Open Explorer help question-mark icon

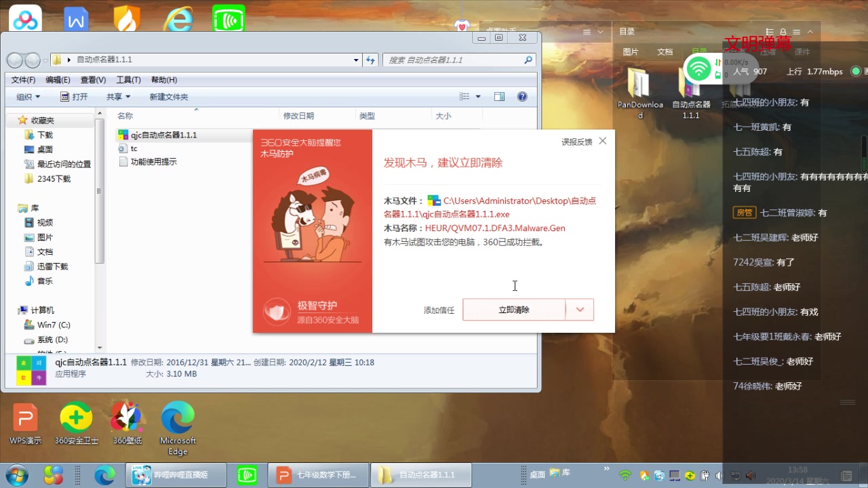point(522,97)
